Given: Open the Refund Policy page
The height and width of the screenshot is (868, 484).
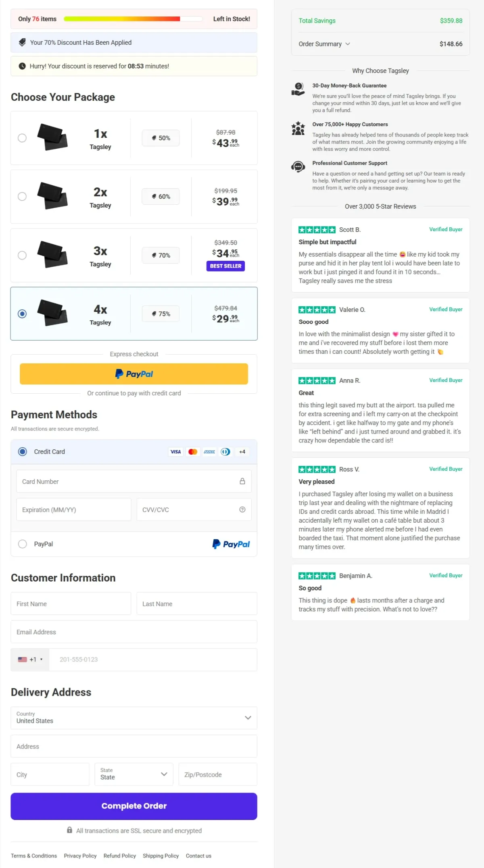Looking at the screenshot, I should click(x=119, y=856).
